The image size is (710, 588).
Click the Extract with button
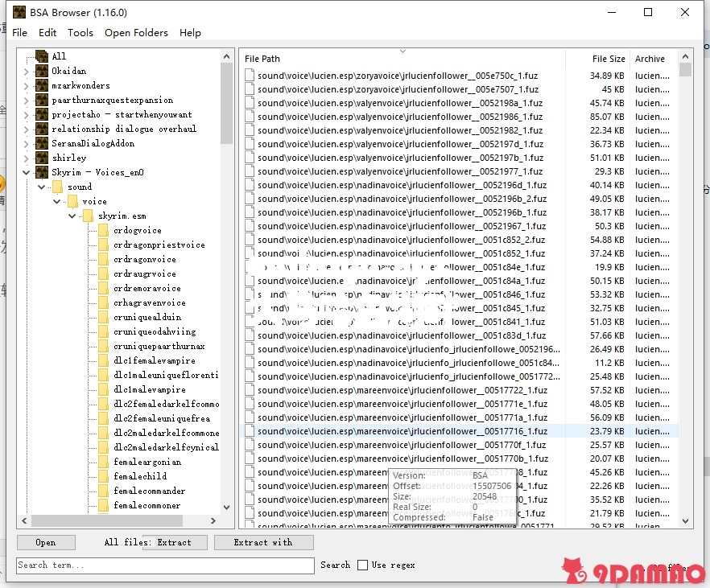coord(263,542)
